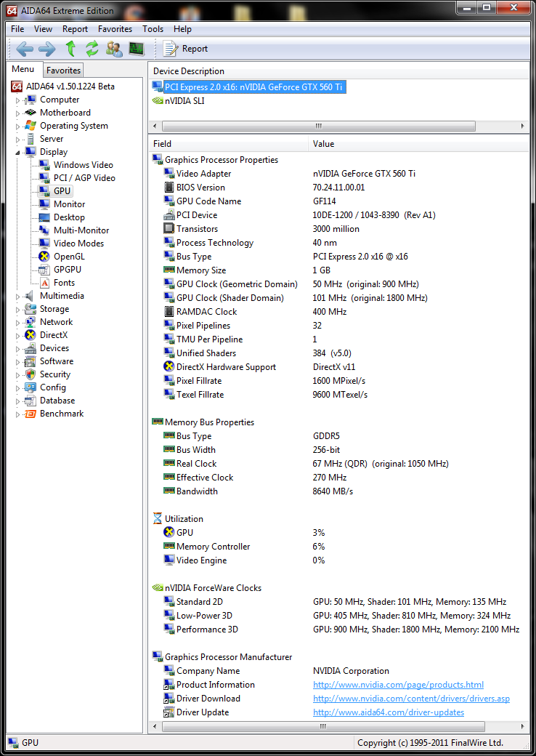Open the nvidia.com products link

point(398,685)
